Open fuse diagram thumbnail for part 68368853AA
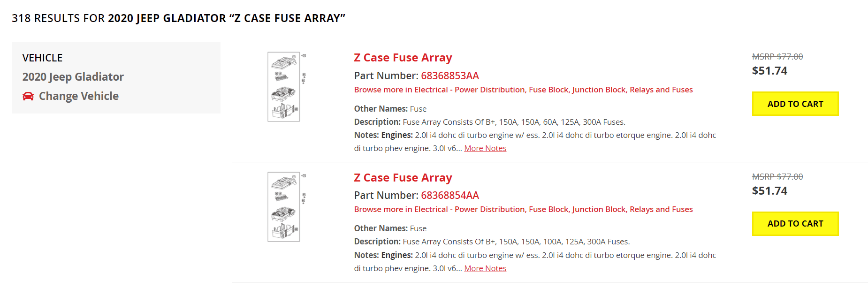This screenshot has height=288, width=868. (287, 87)
